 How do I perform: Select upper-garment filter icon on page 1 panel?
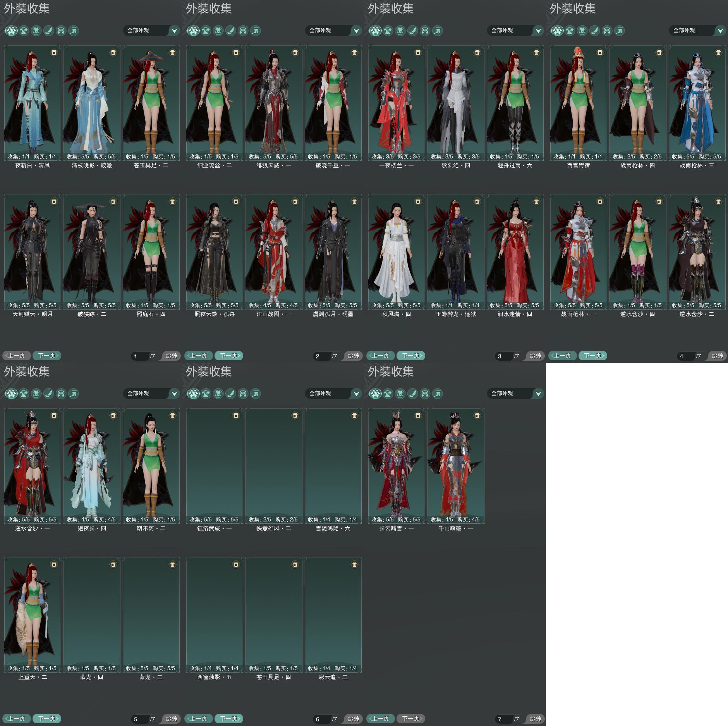click(x=24, y=31)
